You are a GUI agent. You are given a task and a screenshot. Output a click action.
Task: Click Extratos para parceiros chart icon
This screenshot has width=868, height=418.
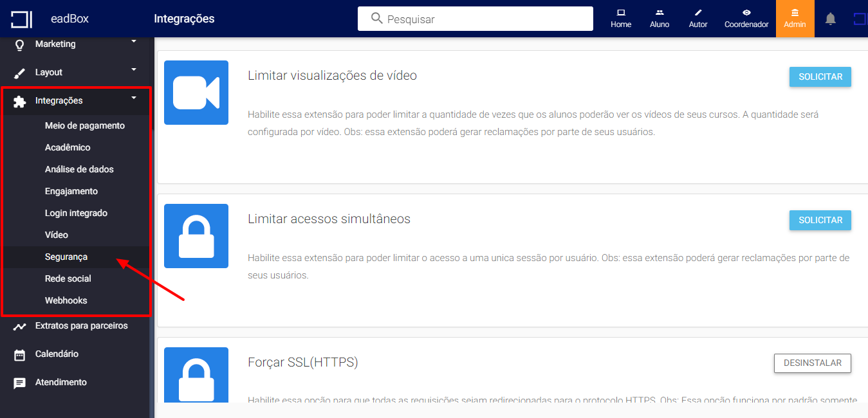[x=20, y=326]
